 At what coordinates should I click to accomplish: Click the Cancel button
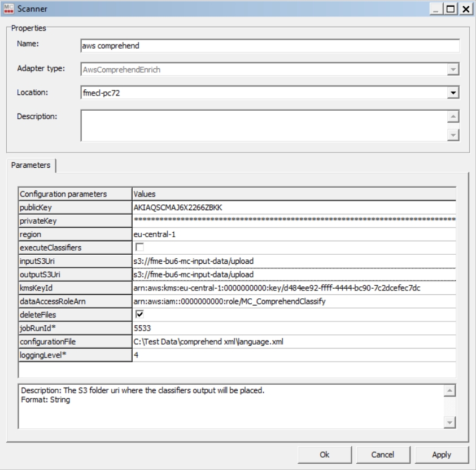(382, 454)
